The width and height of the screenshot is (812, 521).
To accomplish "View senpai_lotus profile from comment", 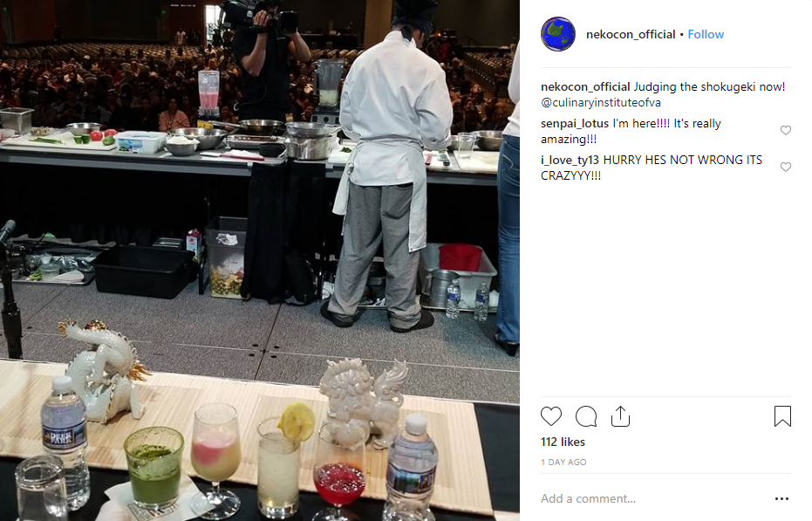I will 575,123.
